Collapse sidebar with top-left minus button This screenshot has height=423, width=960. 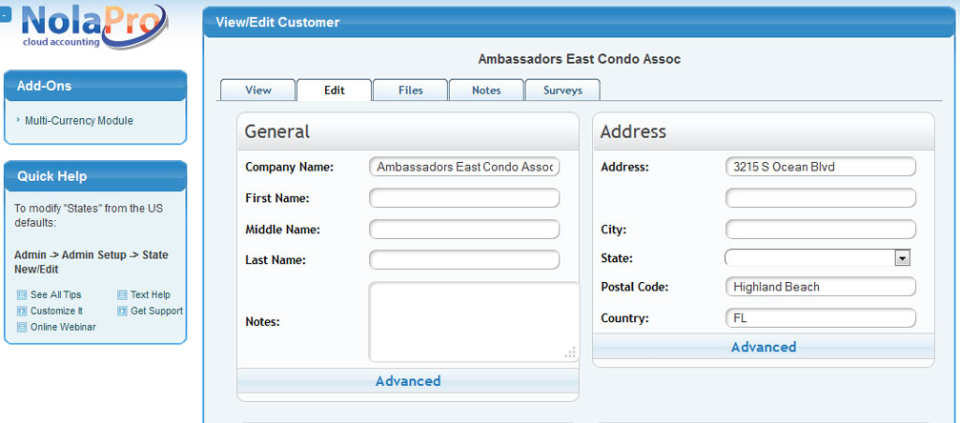5,15
